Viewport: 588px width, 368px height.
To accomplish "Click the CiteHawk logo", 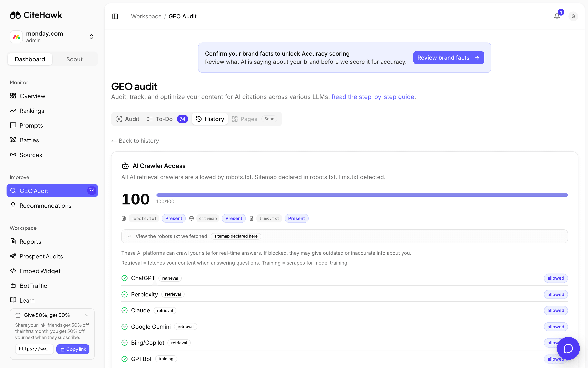I will pyautogui.click(x=36, y=15).
